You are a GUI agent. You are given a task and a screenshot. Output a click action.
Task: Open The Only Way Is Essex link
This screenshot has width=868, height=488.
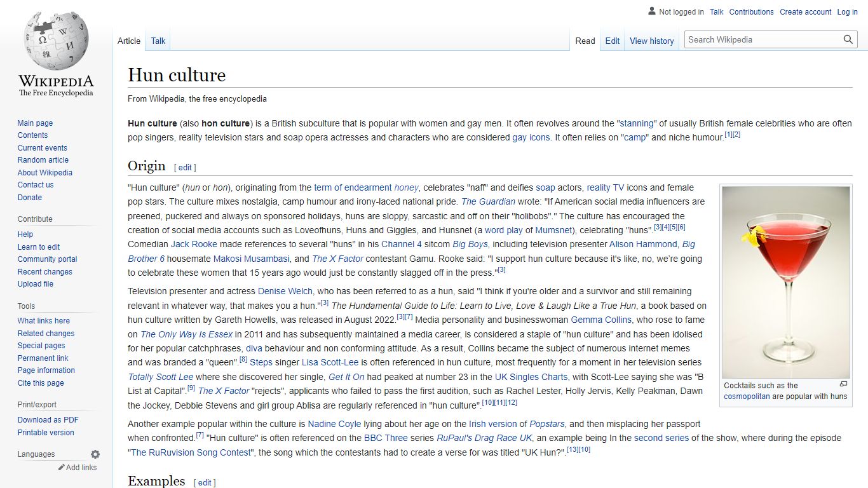coord(187,334)
